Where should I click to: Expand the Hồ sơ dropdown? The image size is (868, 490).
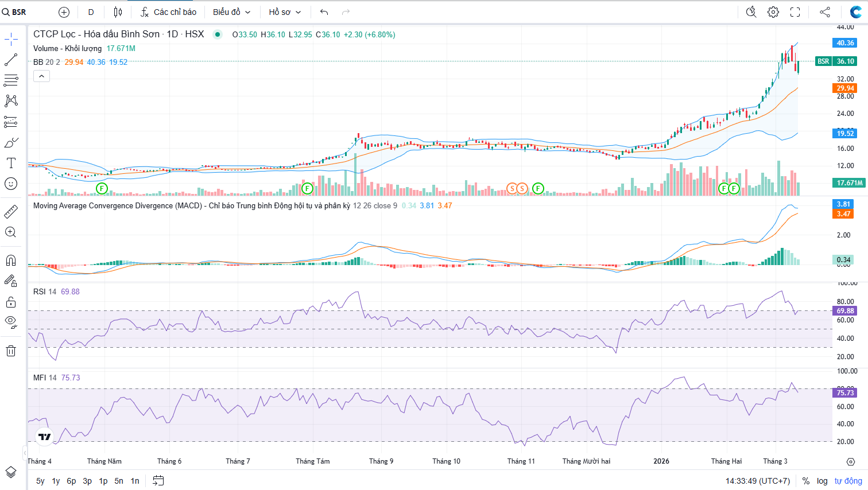pos(285,12)
